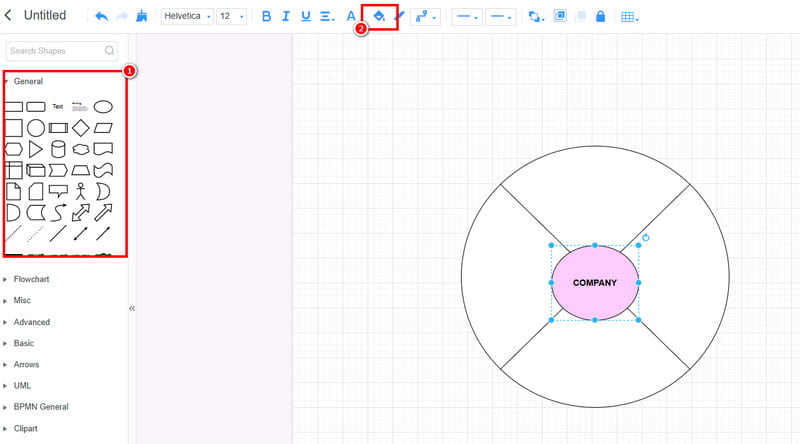Select the actor stick figure shape
The width and height of the screenshot is (800, 444).
click(x=81, y=191)
